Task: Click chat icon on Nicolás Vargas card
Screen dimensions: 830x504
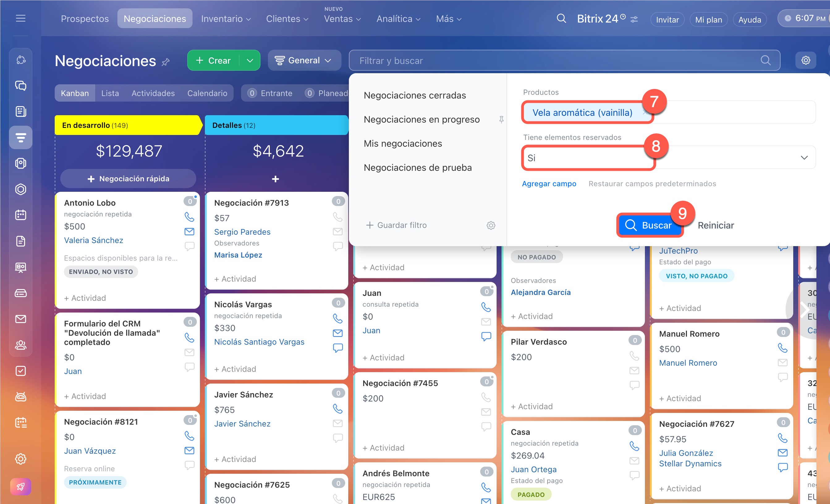Action: click(x=337, y=347)
